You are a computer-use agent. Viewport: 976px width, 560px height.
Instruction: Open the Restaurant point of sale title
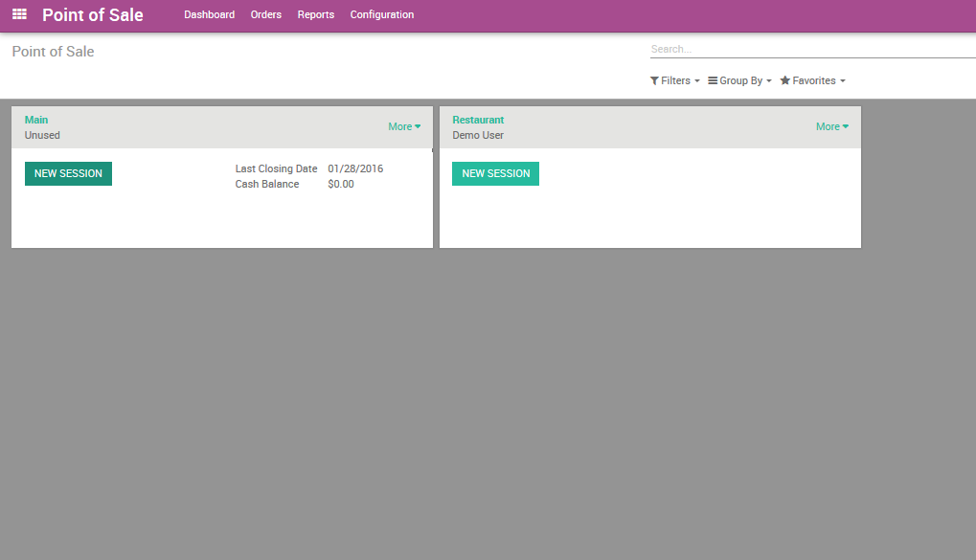click(x=478, y=120)
